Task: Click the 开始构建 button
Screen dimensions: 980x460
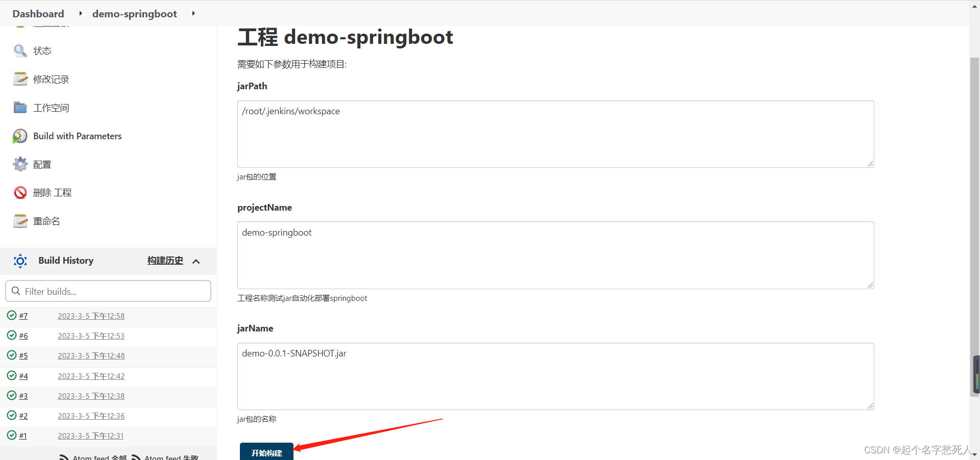Action: tap(266, 452)
